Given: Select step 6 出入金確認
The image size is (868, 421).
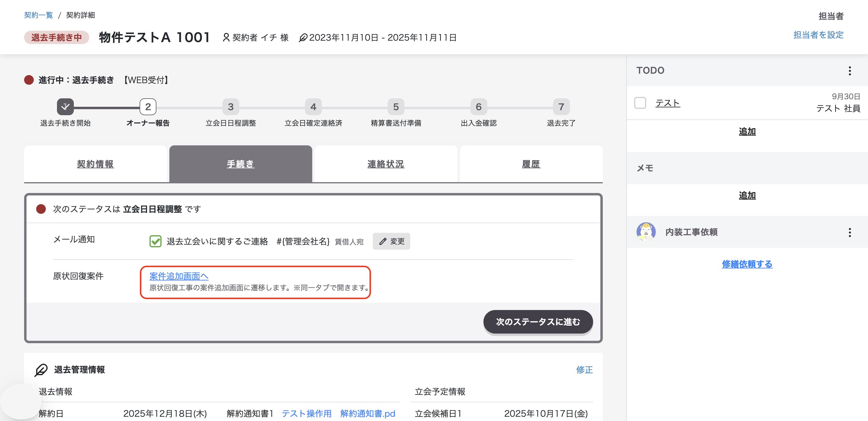Looking at the screenshot, I should [x=479, y=107].
